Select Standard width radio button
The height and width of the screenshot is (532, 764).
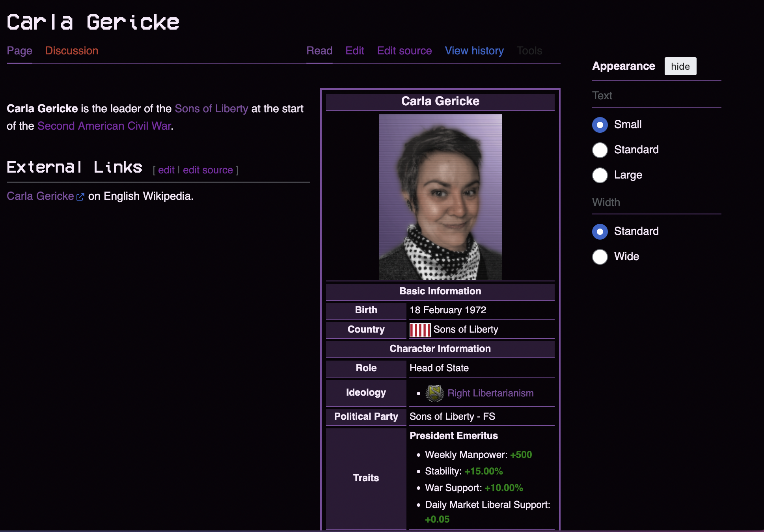600,232
